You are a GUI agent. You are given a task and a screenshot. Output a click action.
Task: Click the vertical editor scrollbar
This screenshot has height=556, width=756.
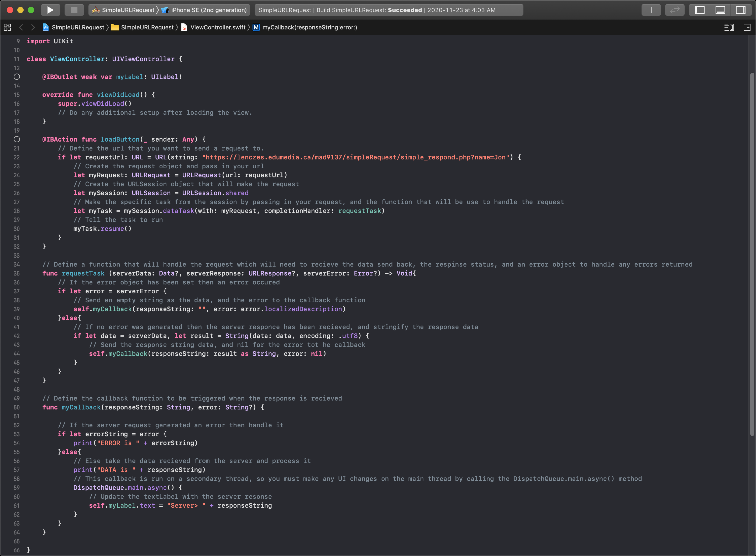click(752, 254)
